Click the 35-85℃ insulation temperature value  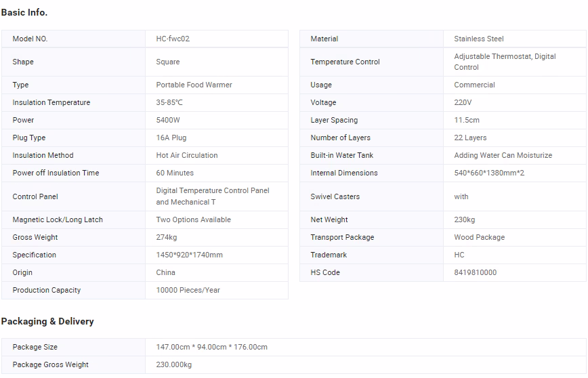(x=169, y=102)
